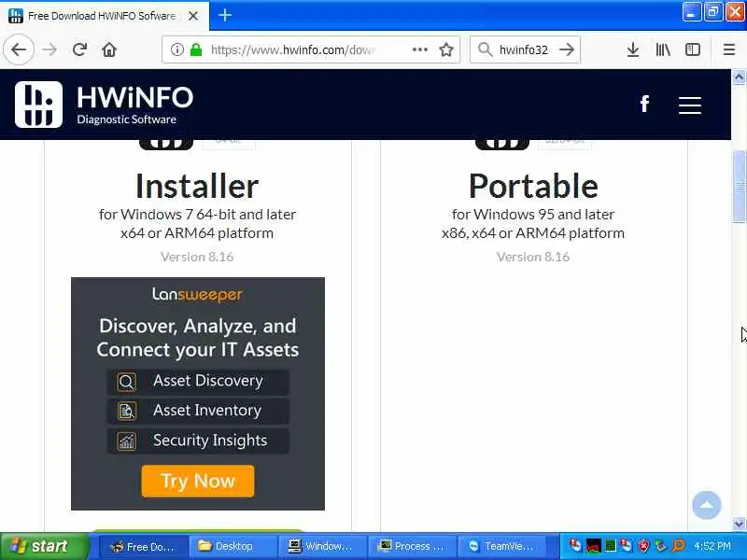Screen dimensions: 747x560
Task: Click the orange magnifier tray icon
Action: (679, 546)
